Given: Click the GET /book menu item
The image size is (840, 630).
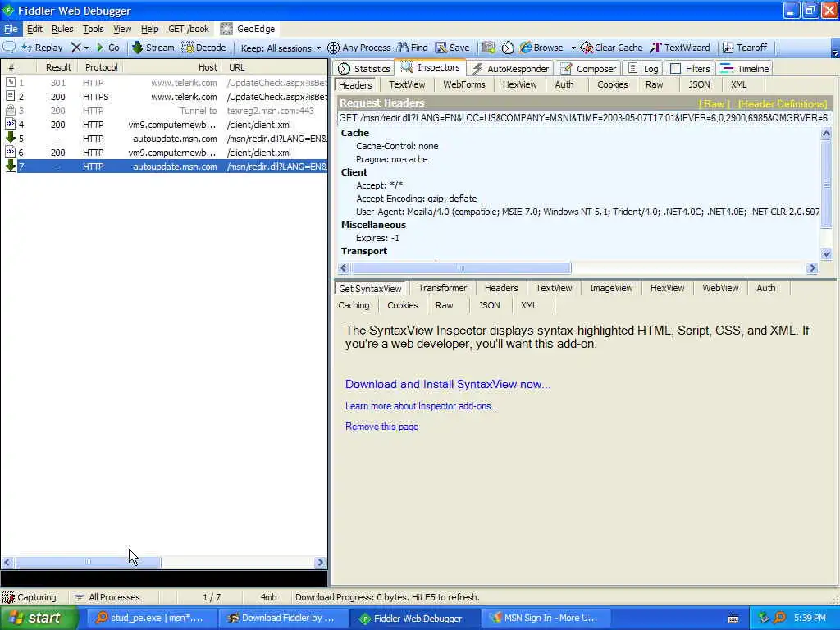Looking at the screenshot, I should click(x=189, y=29).
